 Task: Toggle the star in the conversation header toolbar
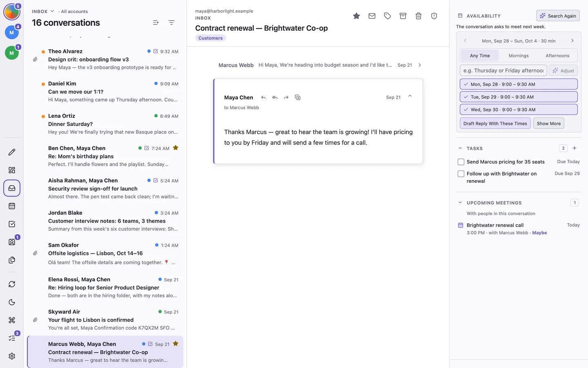(x=356, y=16)
